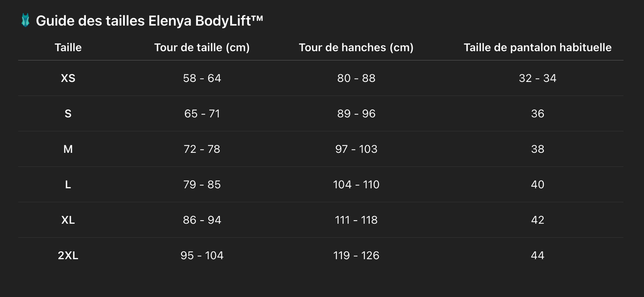Click the M size row label
Image resolution: width=644 pixels, height=297 pixels.
pyautogui.click(x=68, y=149)
